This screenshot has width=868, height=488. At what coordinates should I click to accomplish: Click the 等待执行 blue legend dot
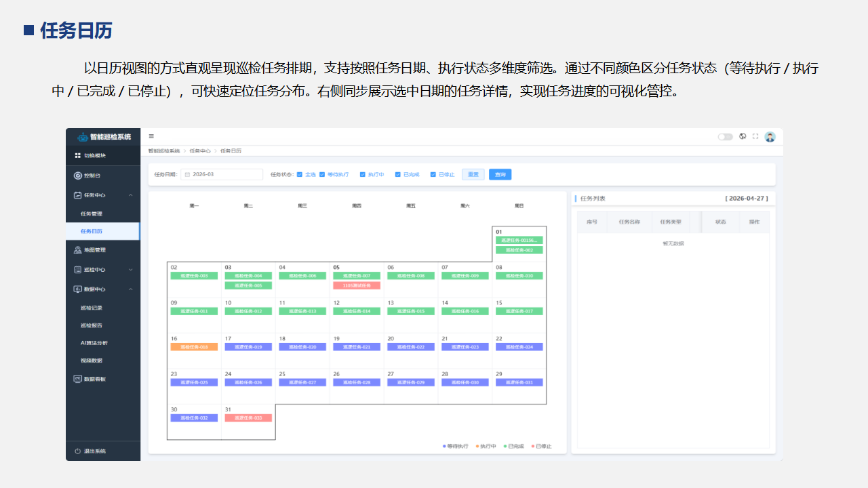(x=444, y=446)
